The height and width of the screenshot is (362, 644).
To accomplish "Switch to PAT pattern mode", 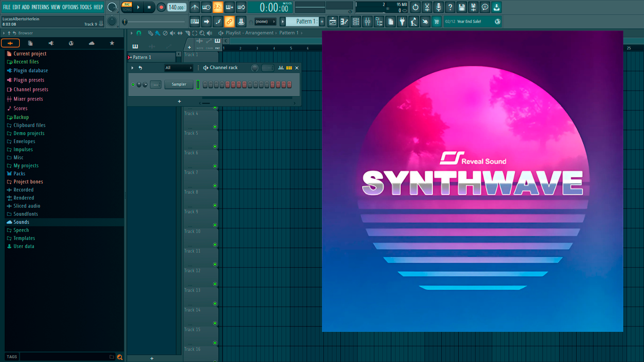I will coord(127,5).
